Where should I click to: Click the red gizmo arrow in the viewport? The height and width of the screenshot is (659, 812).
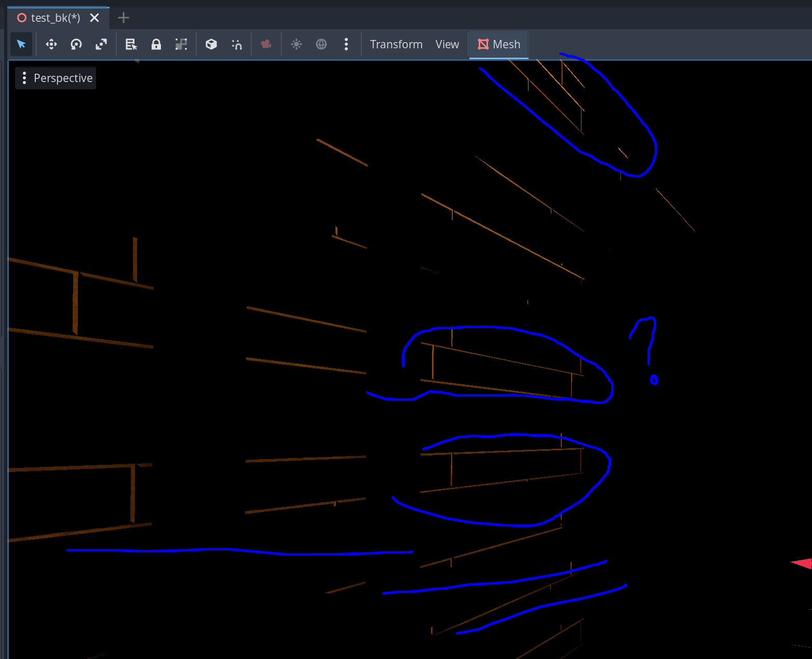click(x=802, y=563)
